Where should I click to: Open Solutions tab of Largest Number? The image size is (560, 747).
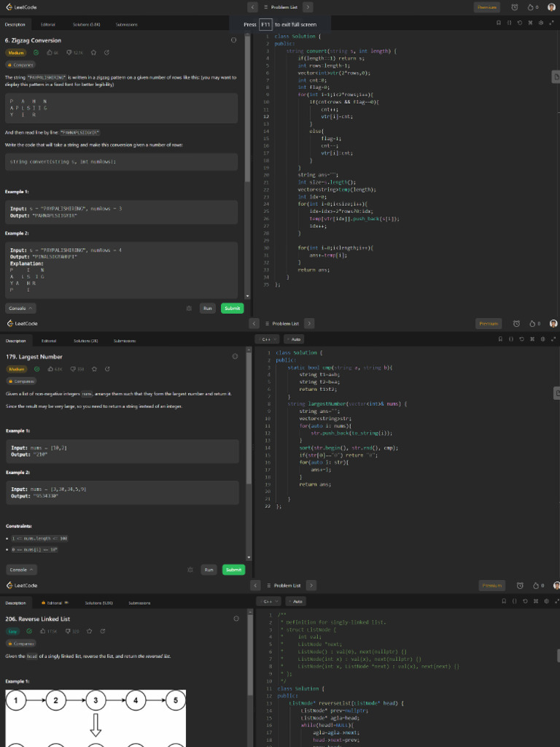click(86, 341)
